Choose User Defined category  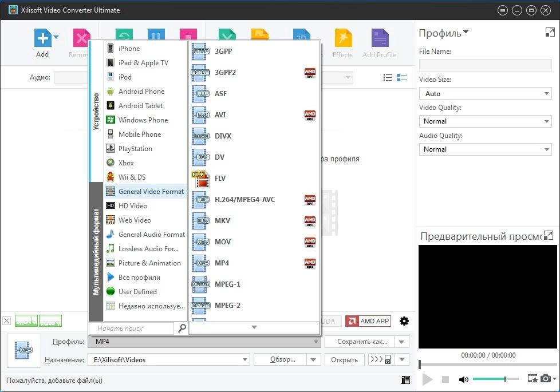click(x=145, y=291)
